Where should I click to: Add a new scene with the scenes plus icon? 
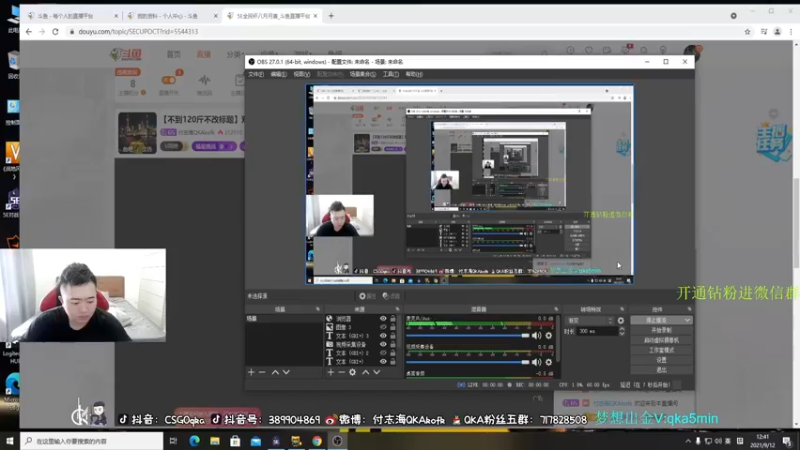[x=251, y=372]
